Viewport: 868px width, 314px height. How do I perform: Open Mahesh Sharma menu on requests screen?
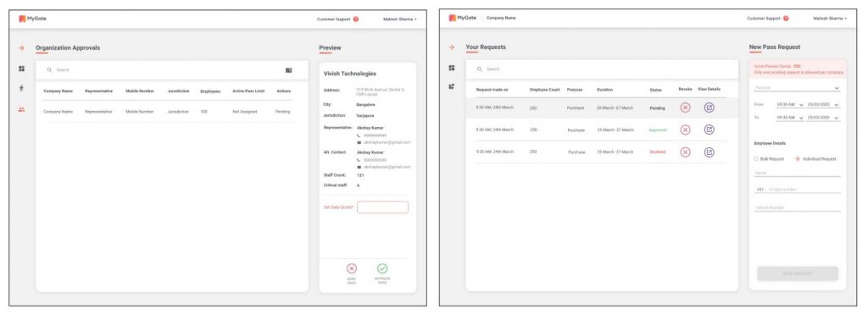click(x=830, y=19)
